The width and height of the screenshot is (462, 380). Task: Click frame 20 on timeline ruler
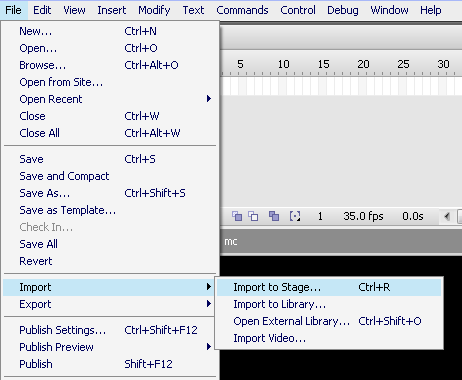click(363, 64)
